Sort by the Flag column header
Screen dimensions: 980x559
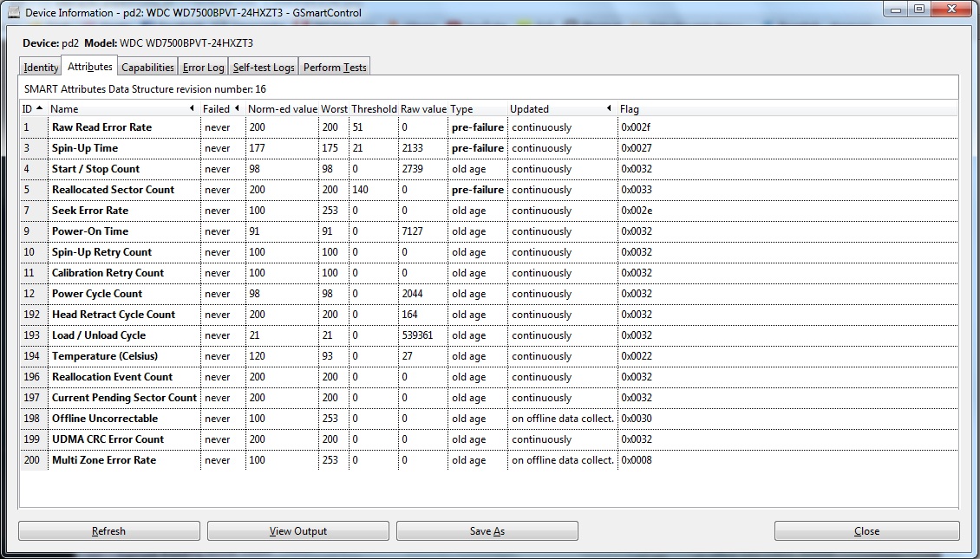787,108
